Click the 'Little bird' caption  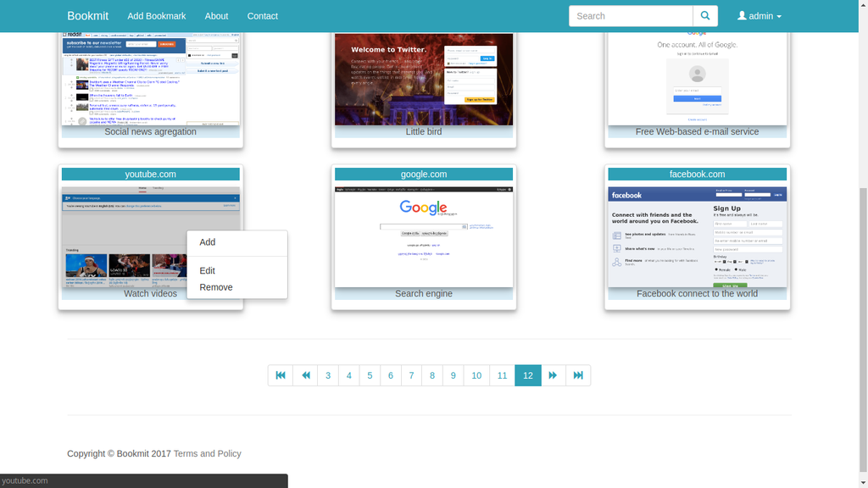pyautogui.click(x=424, y=131)
